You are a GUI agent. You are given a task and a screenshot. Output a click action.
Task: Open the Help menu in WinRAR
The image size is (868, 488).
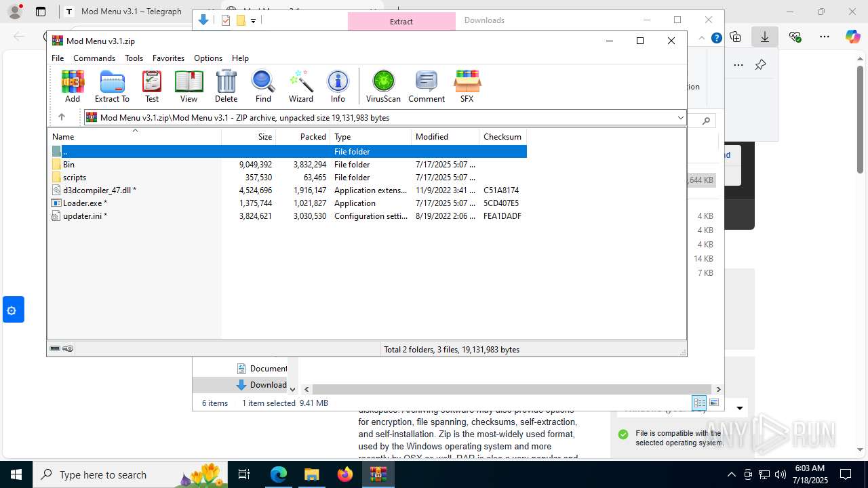(240, 58)
